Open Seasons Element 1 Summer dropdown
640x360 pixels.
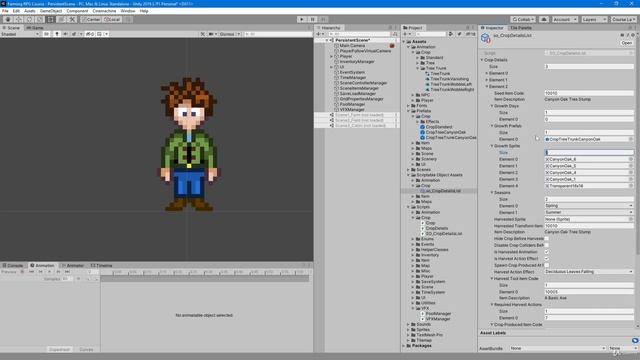589,212
